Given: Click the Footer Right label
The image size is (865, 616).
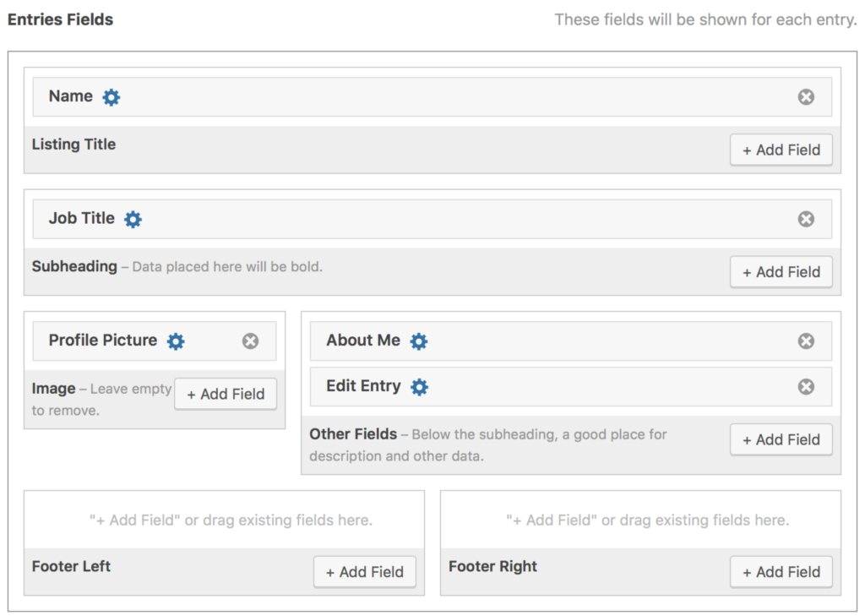Looking at the screenshot, I should click(x=492, y=566).
